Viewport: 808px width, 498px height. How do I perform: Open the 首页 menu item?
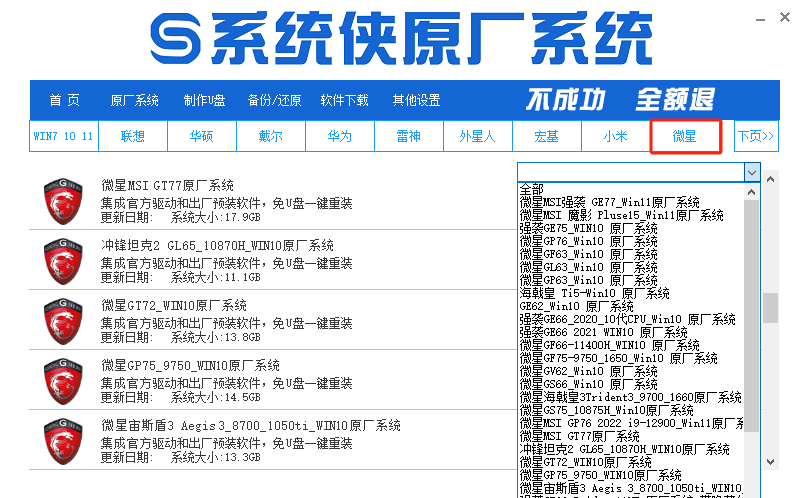click(64, 100)
